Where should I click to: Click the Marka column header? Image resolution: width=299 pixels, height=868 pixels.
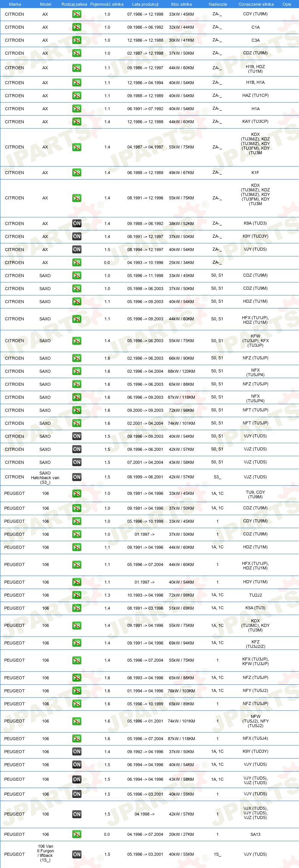[15, 4]
